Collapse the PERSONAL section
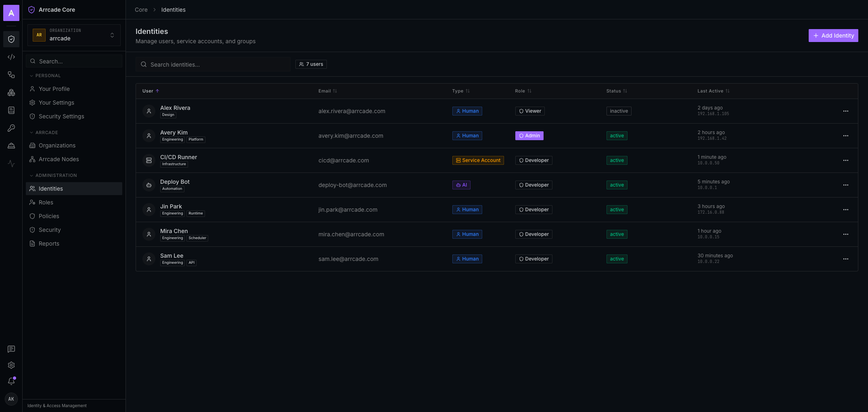 coord(45,76)
